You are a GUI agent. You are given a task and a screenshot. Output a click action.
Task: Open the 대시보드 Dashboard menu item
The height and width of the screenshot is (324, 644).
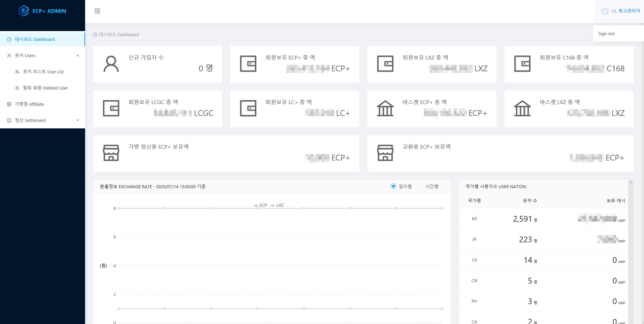[x=43, y=39]
